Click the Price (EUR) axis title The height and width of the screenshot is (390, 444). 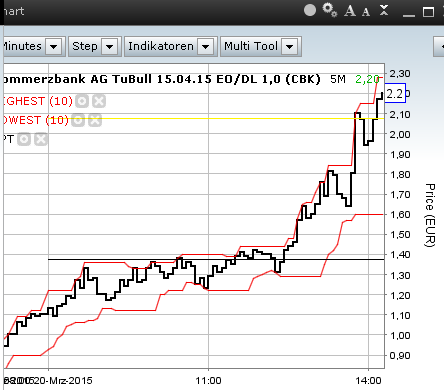(430, 215)
